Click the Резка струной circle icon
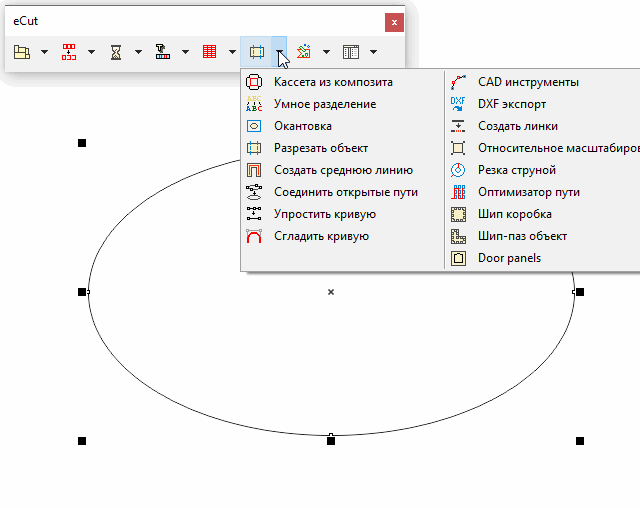640x508 pixels. tap(458, 170)
